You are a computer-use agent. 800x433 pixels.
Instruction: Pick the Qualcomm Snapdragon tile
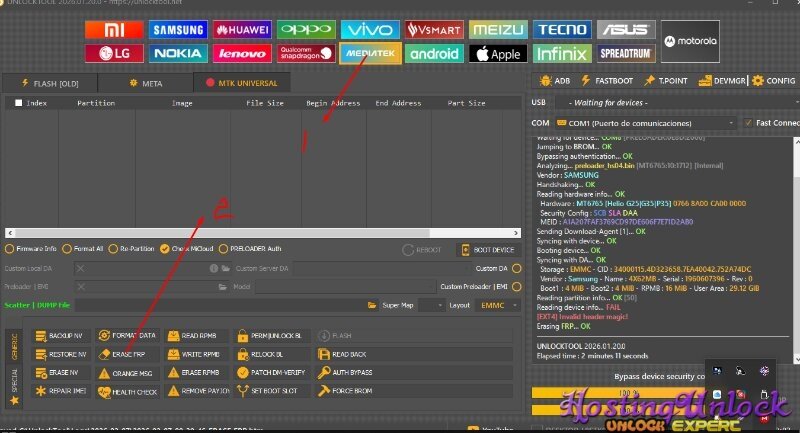pos(306,54)
